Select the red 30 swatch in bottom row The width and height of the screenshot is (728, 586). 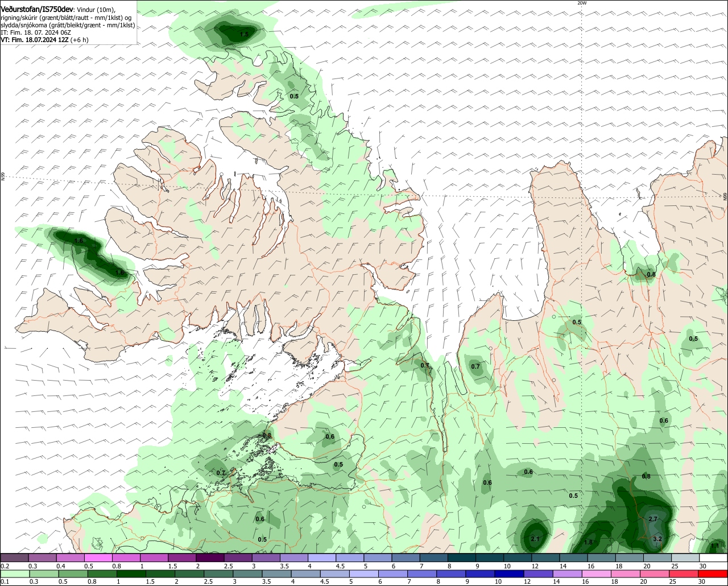(713, 574)
